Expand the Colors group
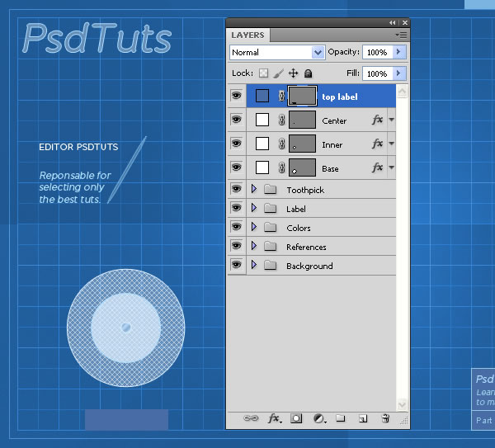 point(254,227)
